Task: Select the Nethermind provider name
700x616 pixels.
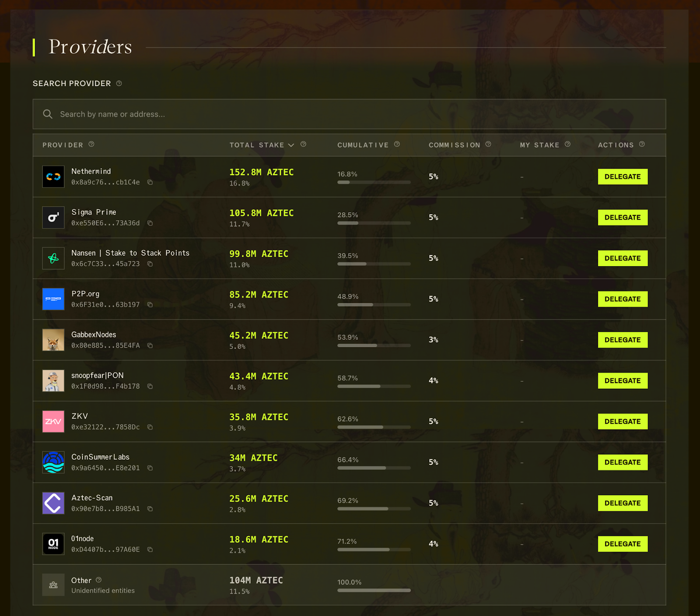Action: pyautogui.click(x=91, y=171)
